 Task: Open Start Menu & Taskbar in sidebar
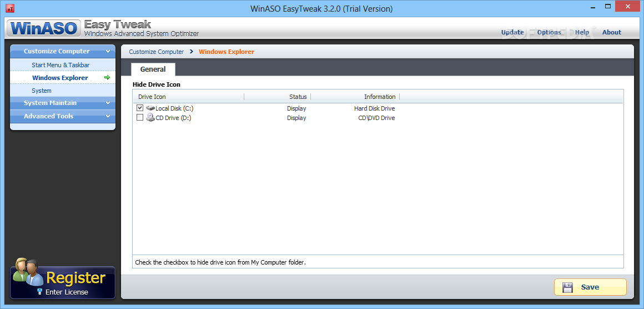(x=61, y=65)
